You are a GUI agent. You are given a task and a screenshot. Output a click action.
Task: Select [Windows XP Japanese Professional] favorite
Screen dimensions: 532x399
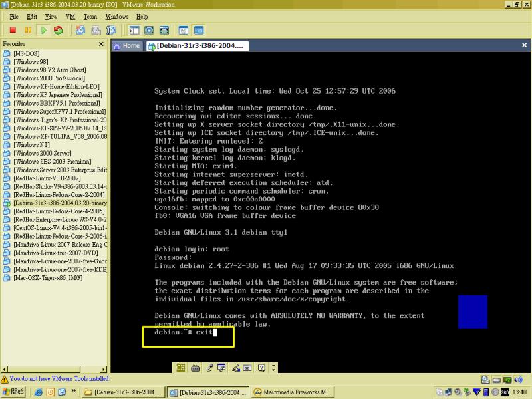[x=58, y=94]
